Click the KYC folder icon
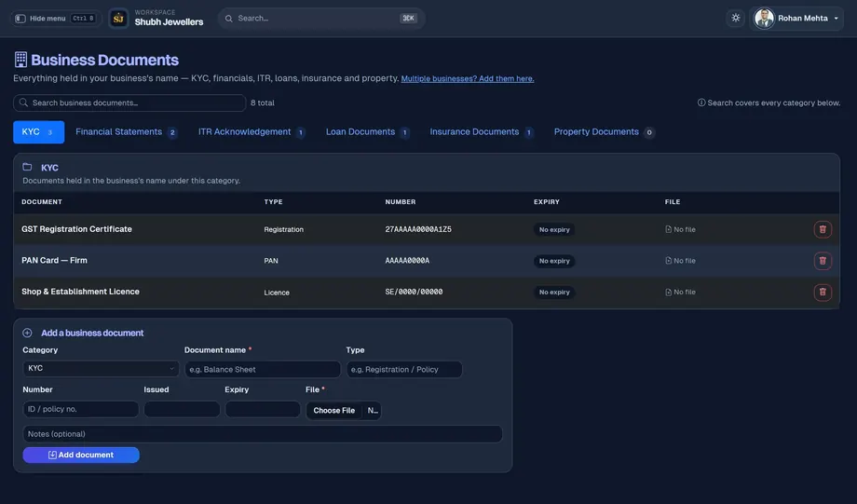857x504 pixels. point(27,167)
